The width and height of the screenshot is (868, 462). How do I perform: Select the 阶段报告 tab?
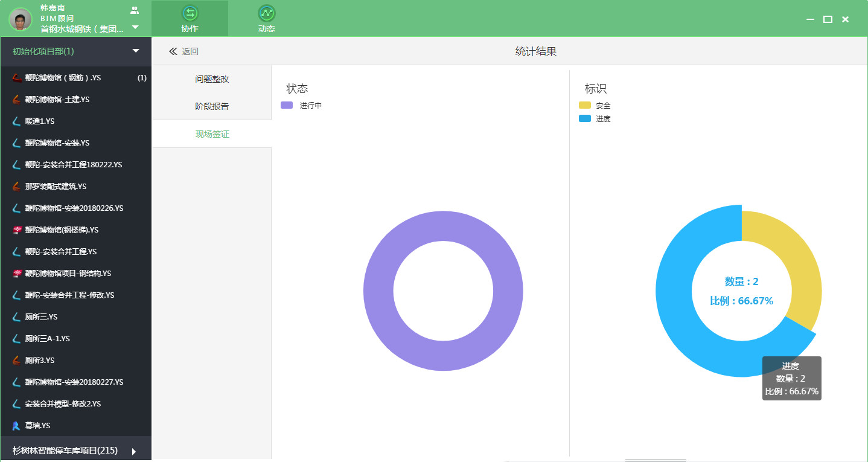[212, 106]
